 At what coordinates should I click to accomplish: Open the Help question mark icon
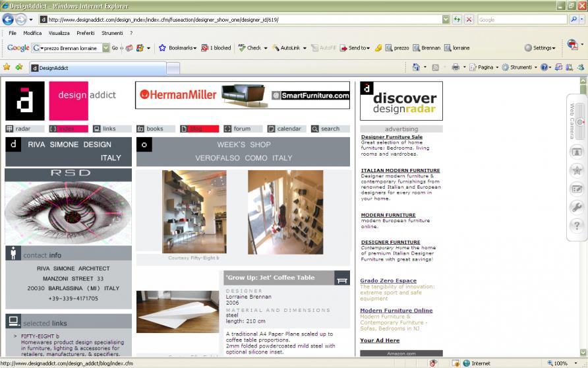[x=544, y=67]
